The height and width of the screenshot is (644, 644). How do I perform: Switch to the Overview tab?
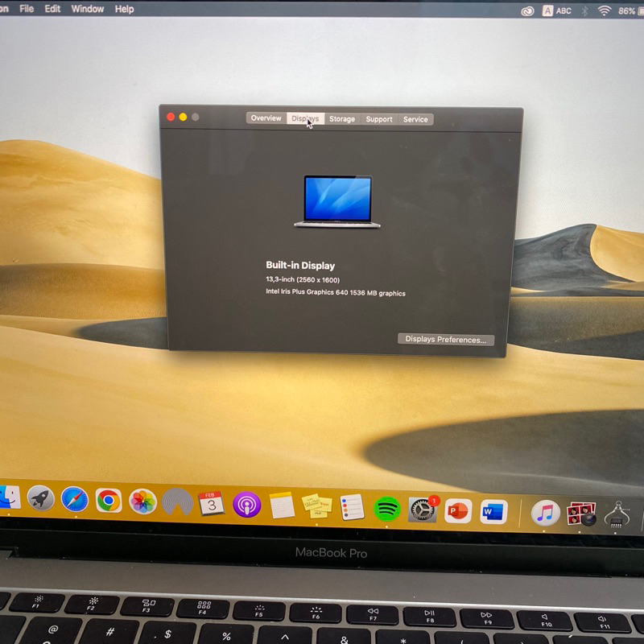[x=266, y=118]
